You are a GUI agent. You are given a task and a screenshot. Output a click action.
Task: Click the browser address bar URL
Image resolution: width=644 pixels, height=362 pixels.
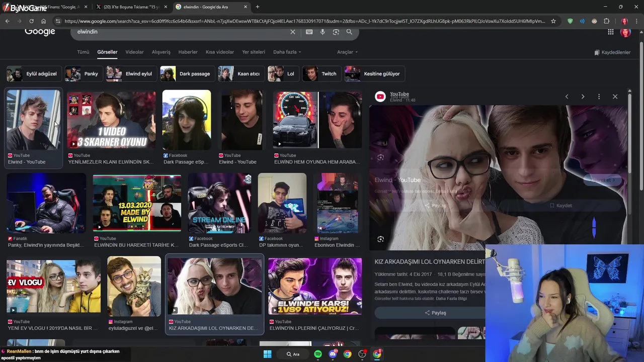(x=304, y=21)
